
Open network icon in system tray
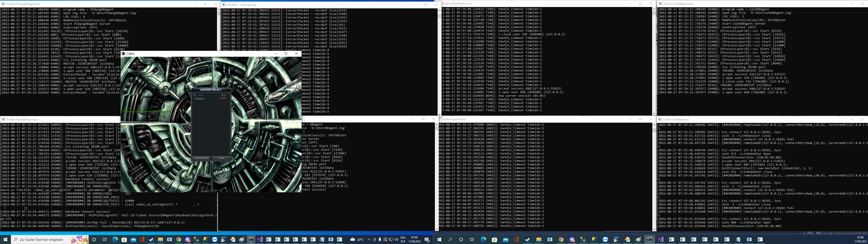[391, 240]
